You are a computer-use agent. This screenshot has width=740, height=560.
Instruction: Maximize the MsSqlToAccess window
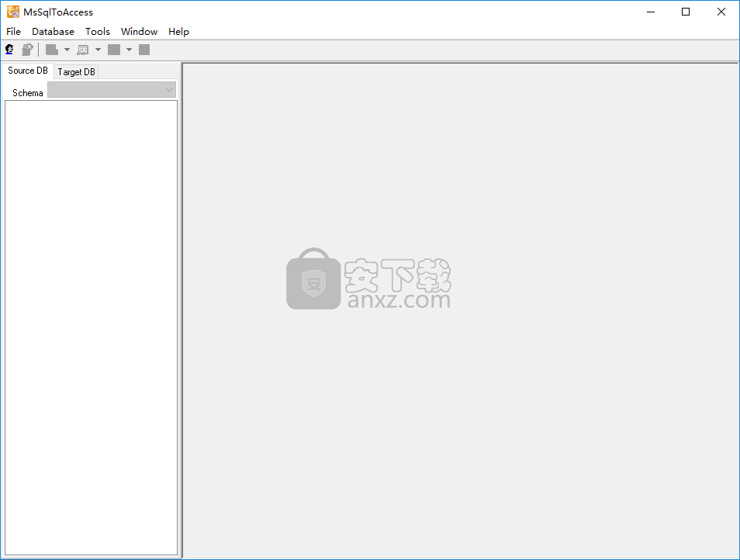coord(686,12)
